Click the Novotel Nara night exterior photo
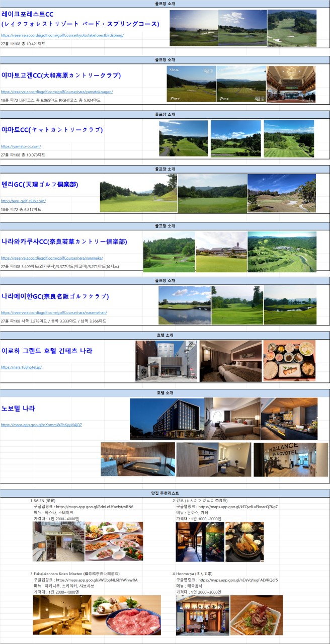This screenshot has width=330, height=644. coord(167,419)
